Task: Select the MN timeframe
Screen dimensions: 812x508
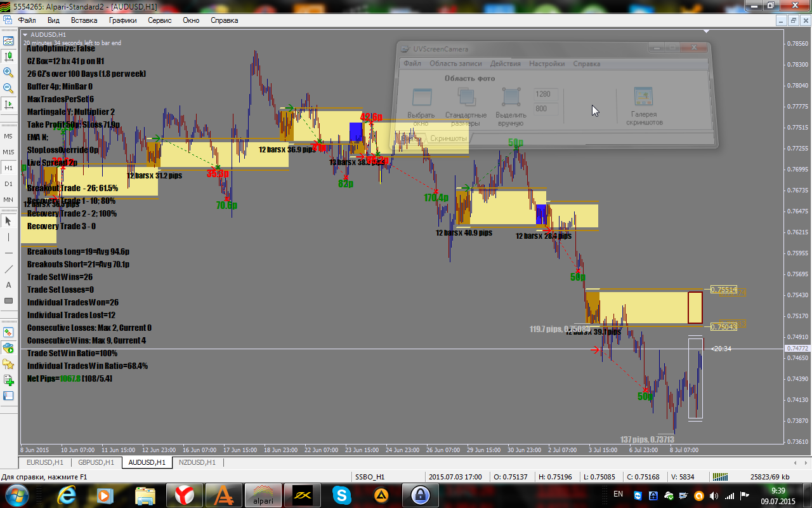Action: point(8,199)
